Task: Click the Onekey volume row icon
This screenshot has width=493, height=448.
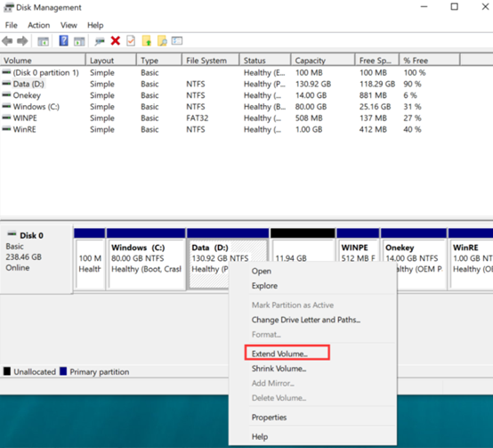Action: 6,95
